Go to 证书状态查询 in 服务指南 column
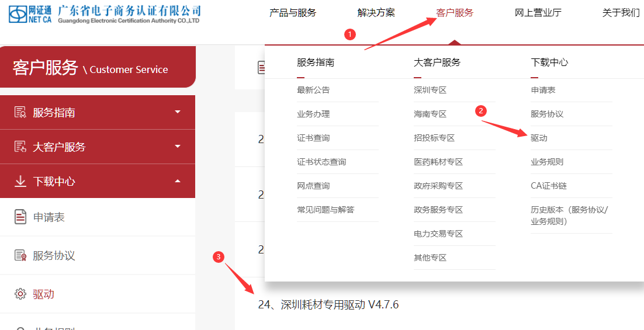 pos(321,162)
